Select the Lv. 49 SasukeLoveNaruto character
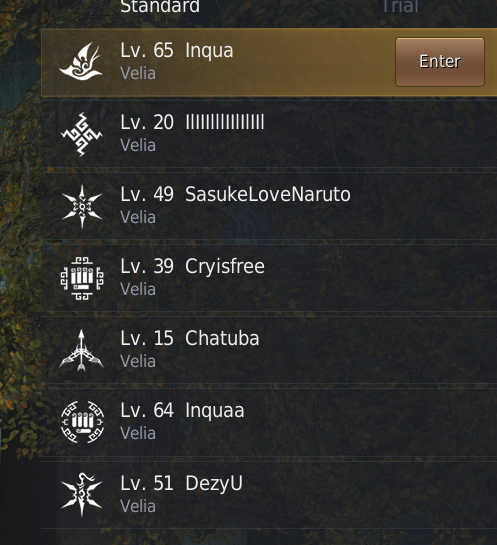 [x=269, y=206]
